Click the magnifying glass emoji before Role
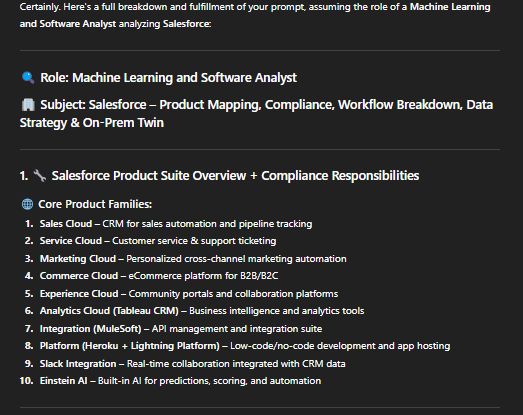Screen dimensions: 523x415 point(28,78)
